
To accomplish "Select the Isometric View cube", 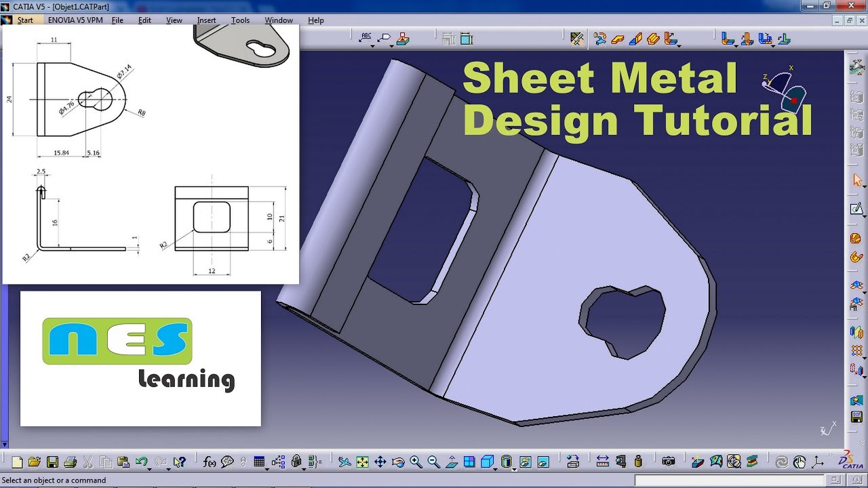I will 487,462.
